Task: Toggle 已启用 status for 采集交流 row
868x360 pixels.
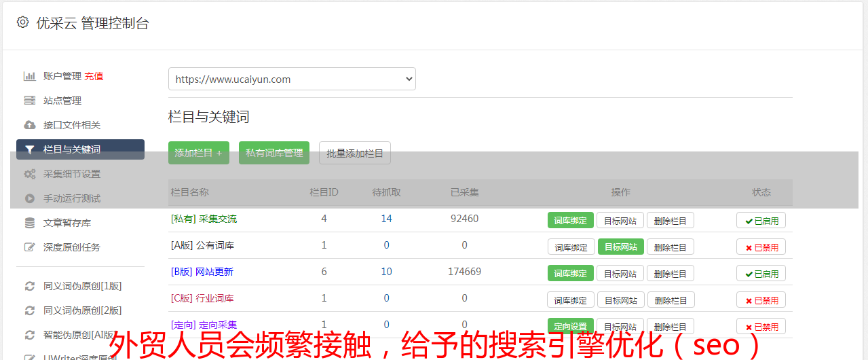Action: coord(761,220)
